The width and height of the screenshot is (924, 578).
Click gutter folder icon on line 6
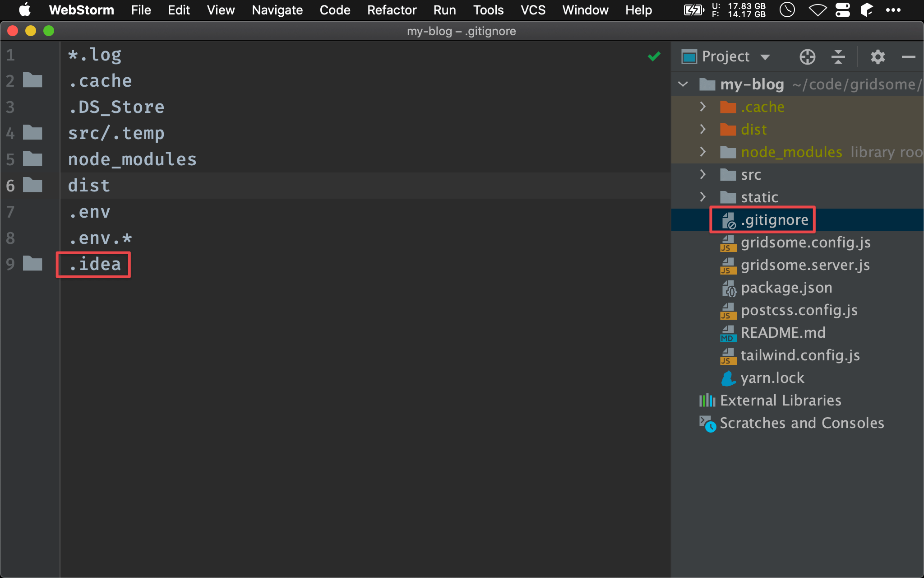32,185
